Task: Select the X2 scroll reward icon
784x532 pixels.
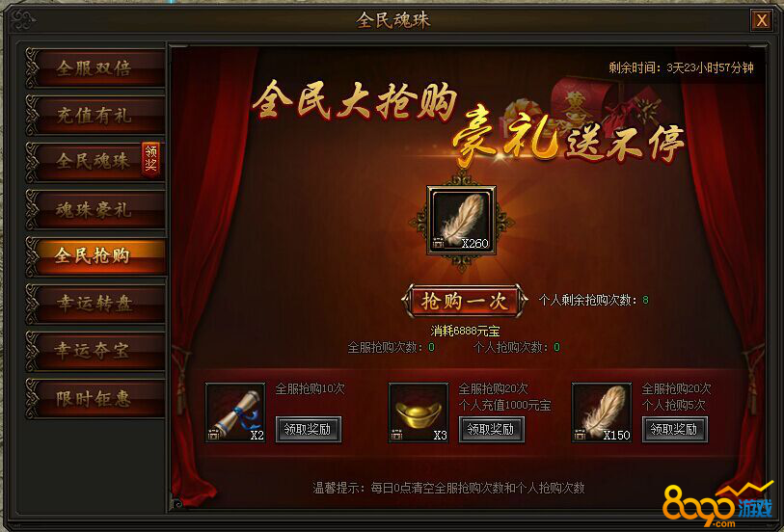Action: [235, 412]
